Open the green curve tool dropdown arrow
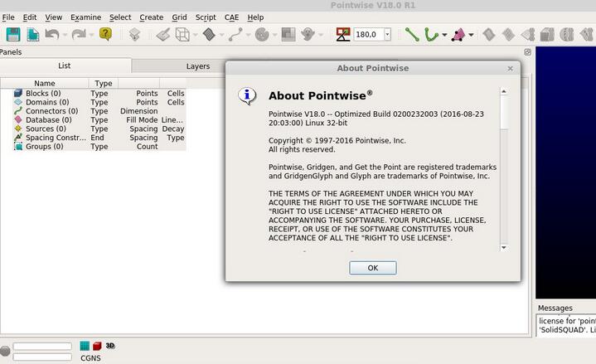Screen dimensions: 596x364 click(444, 35)
